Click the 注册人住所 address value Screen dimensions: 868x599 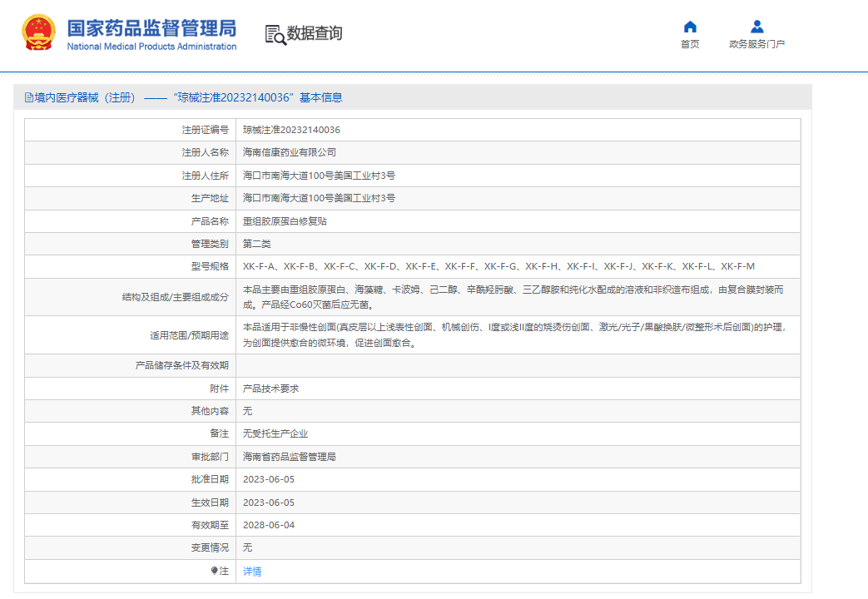tap(319, 176)
